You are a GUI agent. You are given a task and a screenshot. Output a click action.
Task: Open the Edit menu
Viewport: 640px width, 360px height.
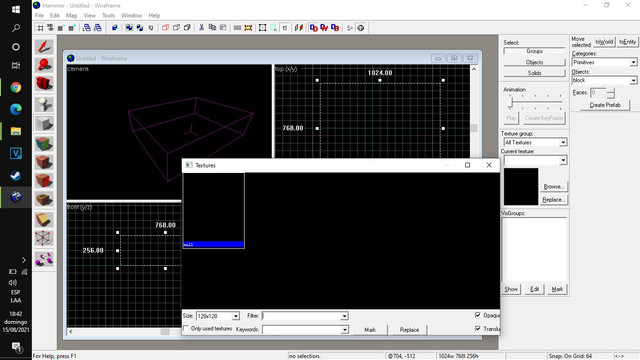[55, 16]
